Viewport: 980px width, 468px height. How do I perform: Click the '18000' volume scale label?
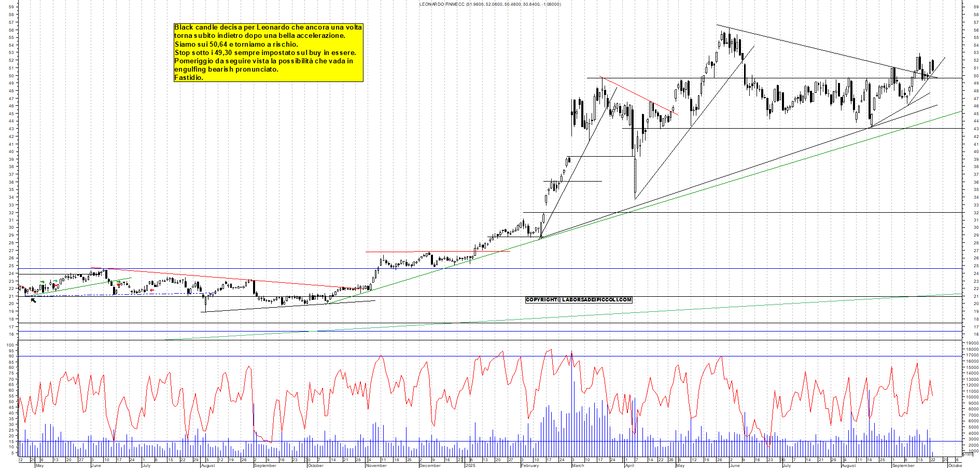[971, 349]
